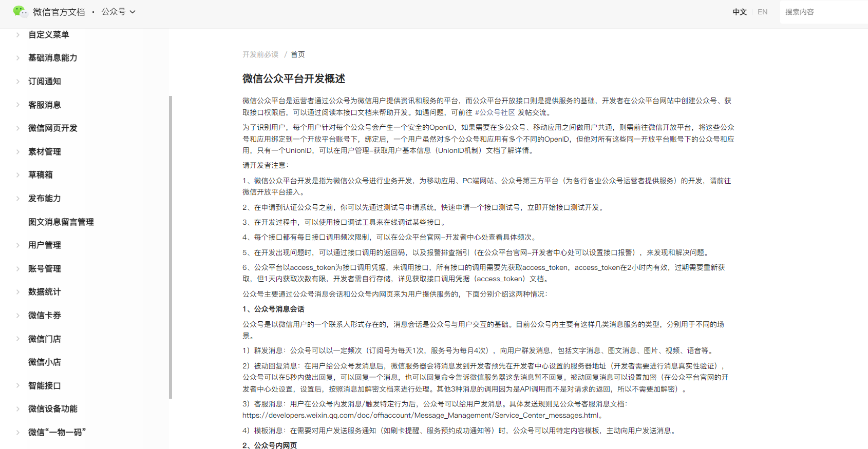
Task: Click the 请开发者注意: line
Action: [266, 165]
